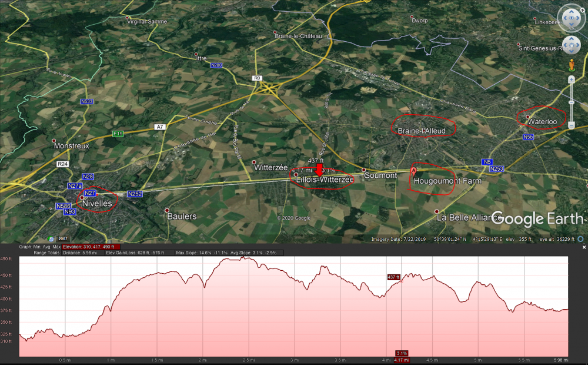Click the Lillois-Witterzée map label

325,180
